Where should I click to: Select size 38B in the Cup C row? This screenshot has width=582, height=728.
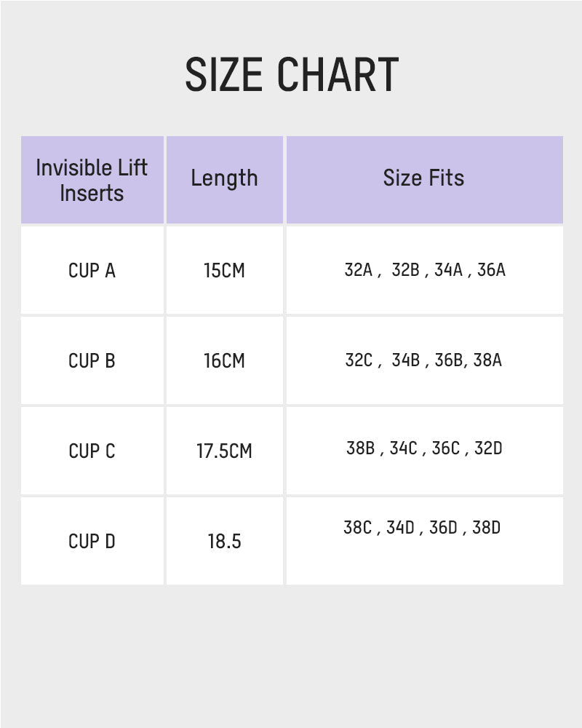pos(360,448)
